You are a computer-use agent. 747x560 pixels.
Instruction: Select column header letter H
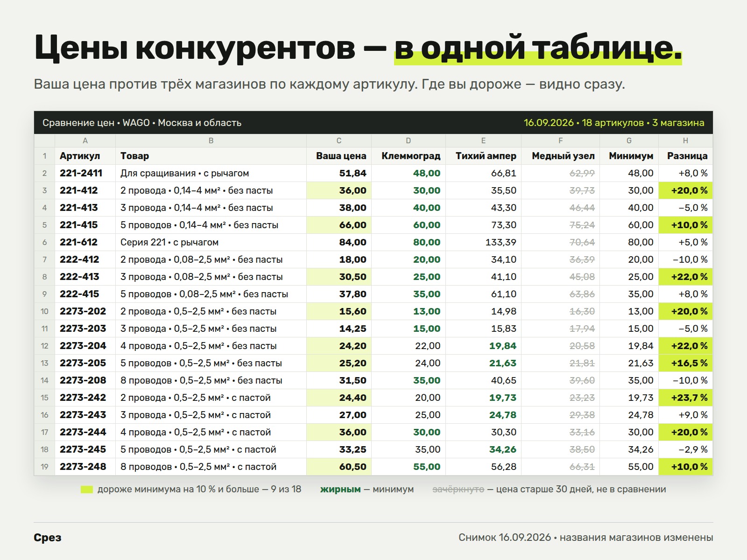pos(685,140)
